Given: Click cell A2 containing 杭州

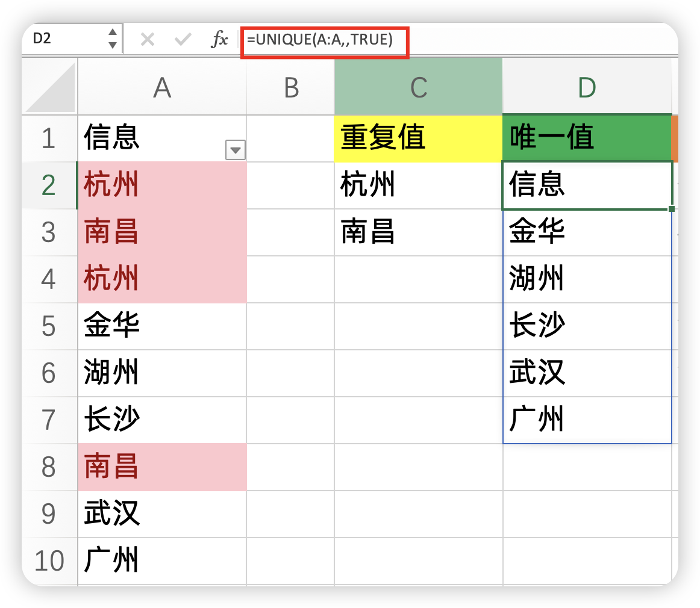Looking at the screenshot, I should 162,185.
